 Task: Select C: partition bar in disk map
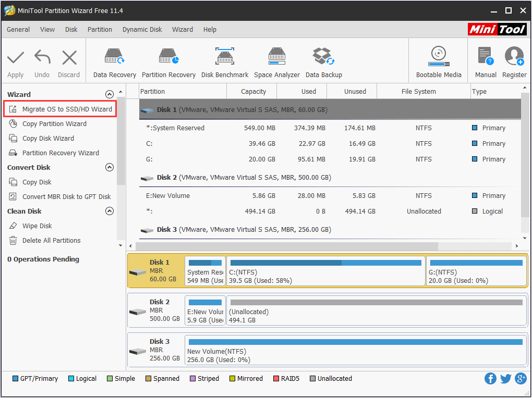click(x=325, y=271)
